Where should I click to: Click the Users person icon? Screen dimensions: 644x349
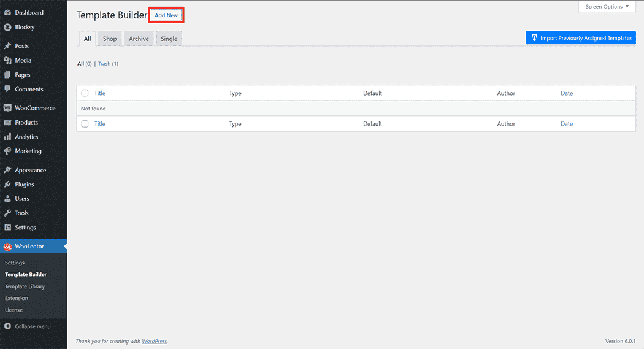[7, 199]
